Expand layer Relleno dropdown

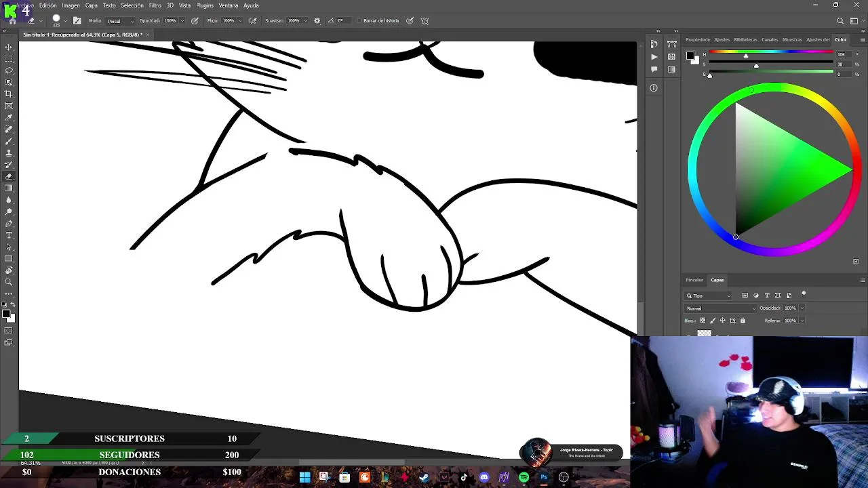(802, 321)
